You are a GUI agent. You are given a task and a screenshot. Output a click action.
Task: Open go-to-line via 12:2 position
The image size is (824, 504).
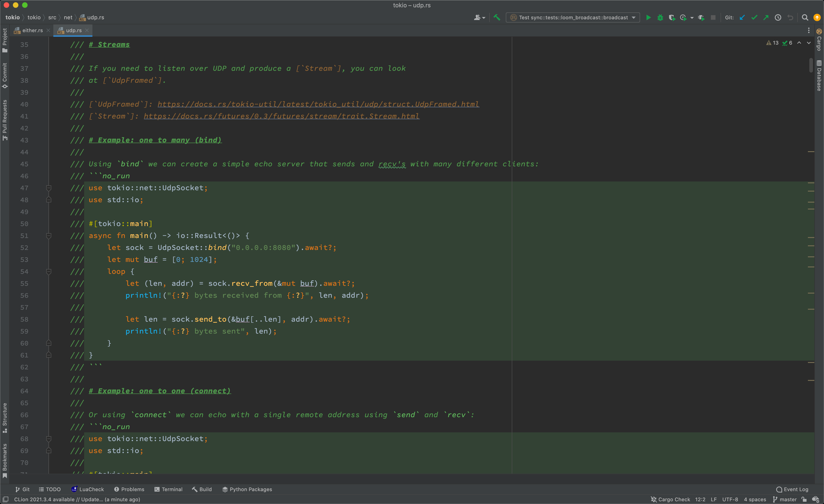tap(700, 499)
